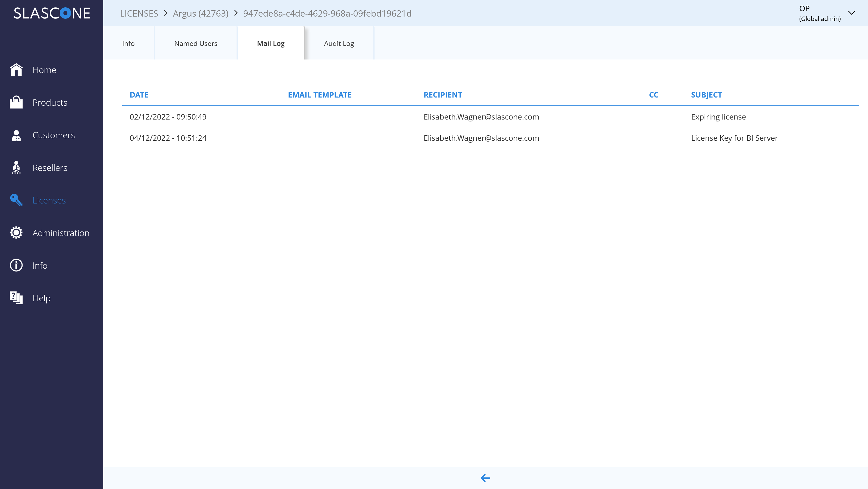
Task: Open Administration in sidebar
Action: tap(61, 233)
